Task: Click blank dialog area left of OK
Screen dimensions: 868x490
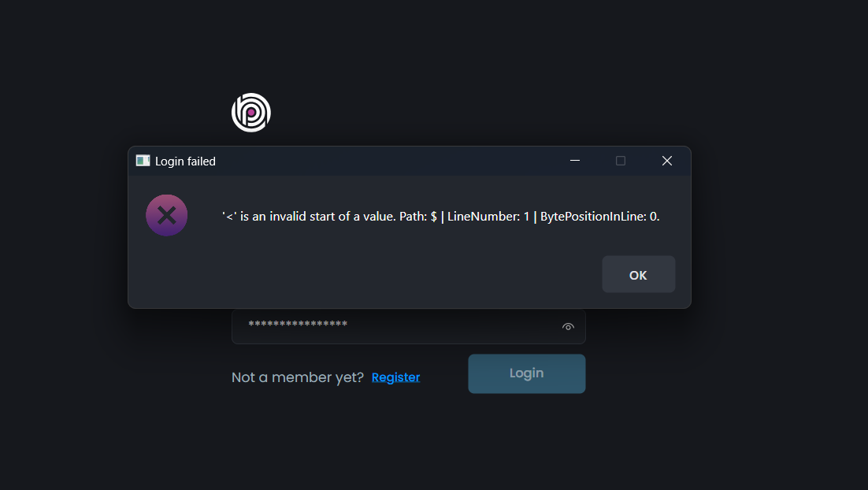Action: (x=394, y=274)
